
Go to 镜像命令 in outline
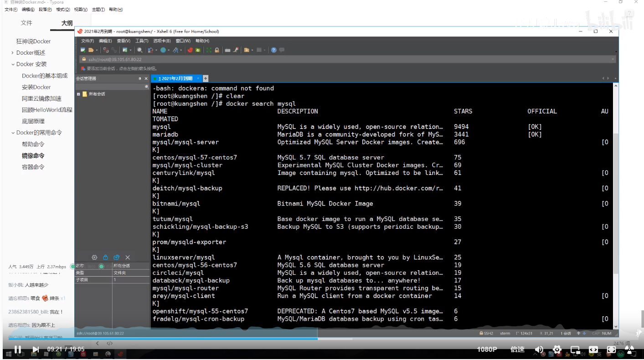tap(33, 155)
